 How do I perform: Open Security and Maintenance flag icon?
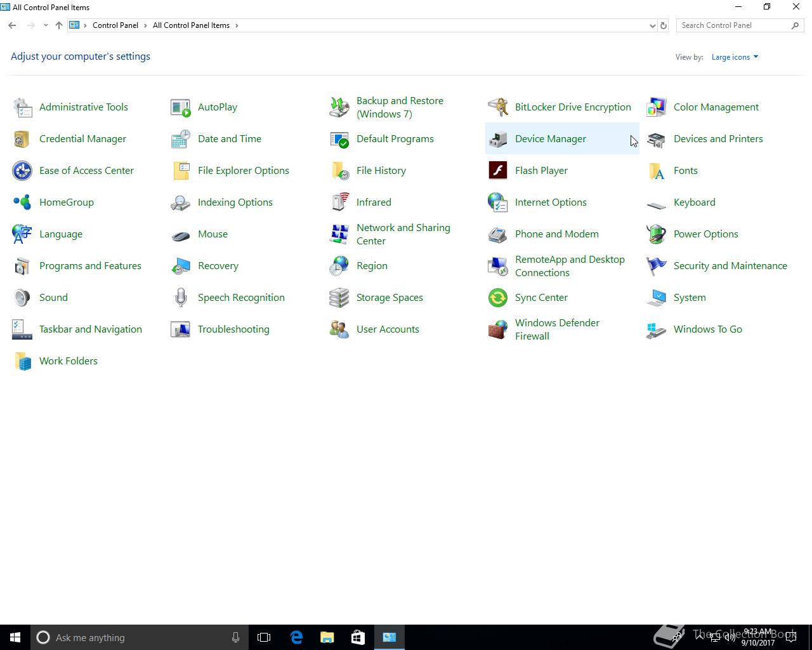pyautogui.click(x=657, y=266)
